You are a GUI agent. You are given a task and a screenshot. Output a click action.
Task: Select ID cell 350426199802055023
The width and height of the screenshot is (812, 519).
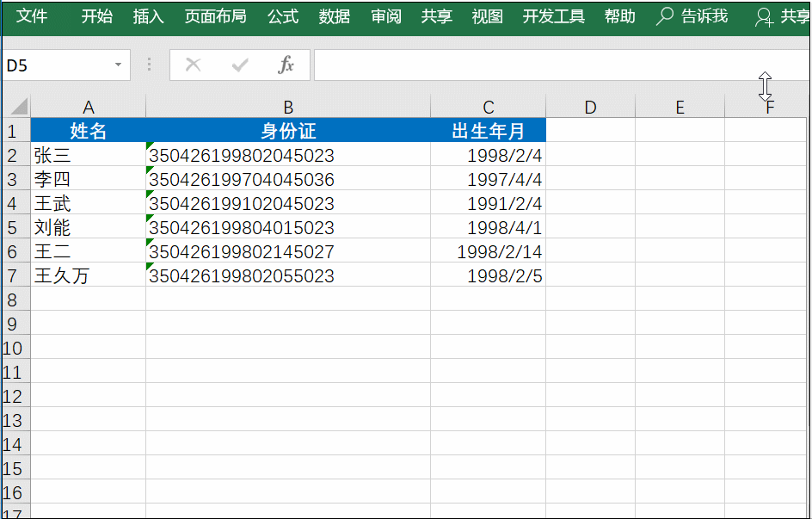288,275
